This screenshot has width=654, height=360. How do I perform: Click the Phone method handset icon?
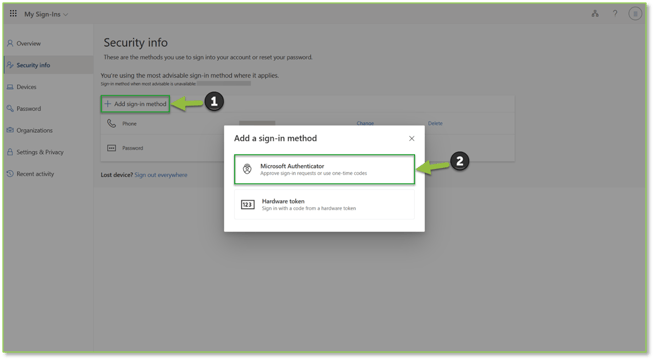111,123
